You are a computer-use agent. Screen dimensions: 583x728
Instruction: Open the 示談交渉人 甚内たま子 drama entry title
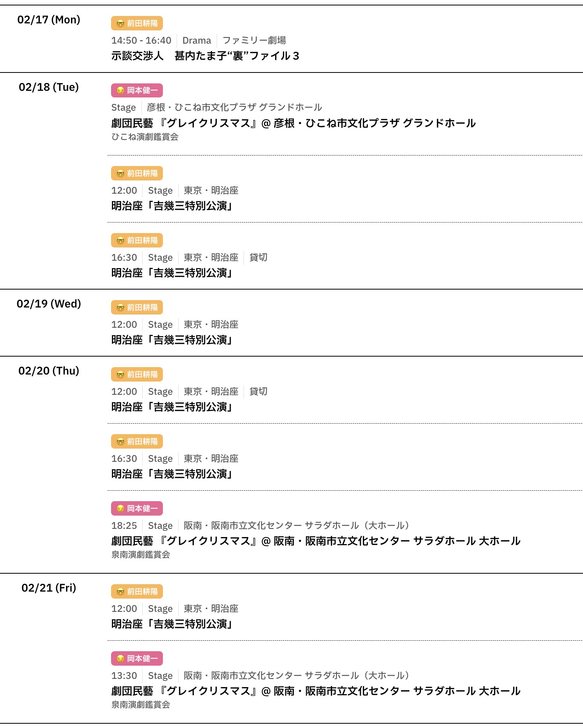pos(205,56)
